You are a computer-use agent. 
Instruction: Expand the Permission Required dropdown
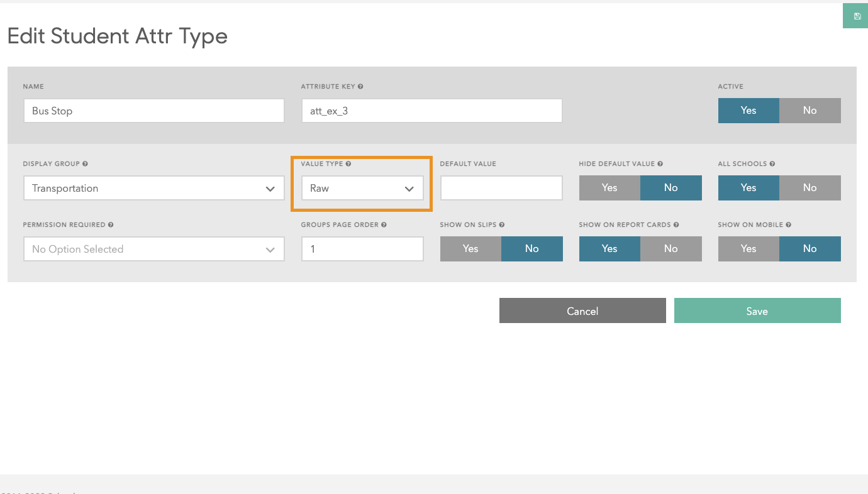[153, 250]
